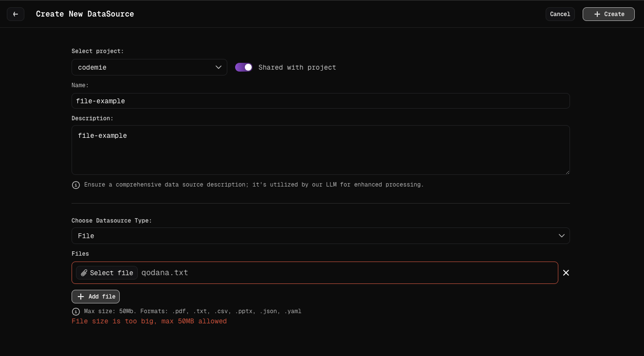Cancel the datasource creation
The image size is (644, 356).
(x=560, y=14)
